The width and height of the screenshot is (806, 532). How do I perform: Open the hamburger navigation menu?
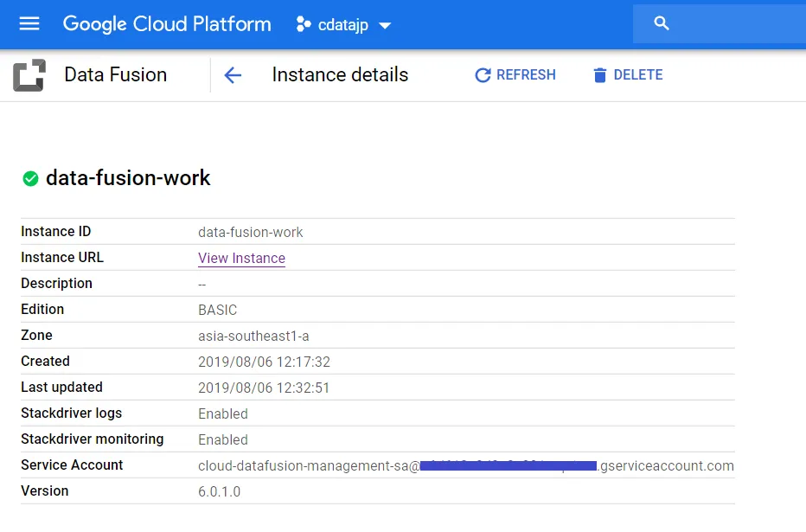pyautogui.click(x=29, y=24)
